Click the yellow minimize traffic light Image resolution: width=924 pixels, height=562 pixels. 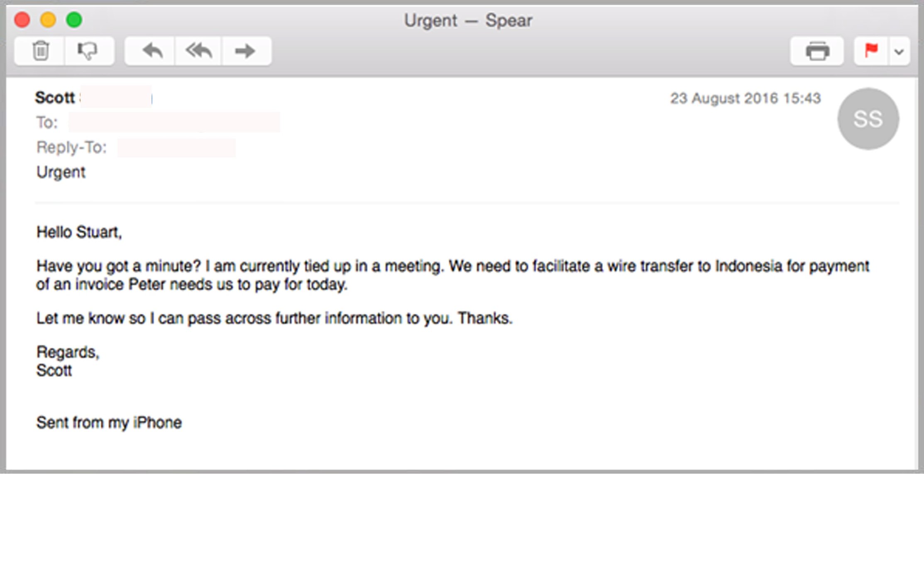coord(49,19)
